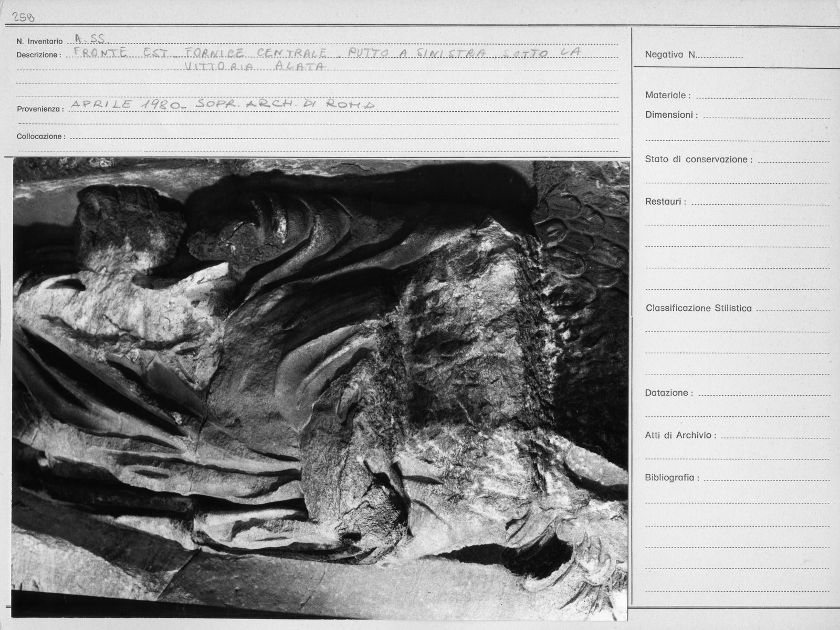The width and height of the screenshot is (840, 630).
Task: Click the handwritten 'FRONTE EST FORNICE CENTRALE' text
Action: [201, 52]
